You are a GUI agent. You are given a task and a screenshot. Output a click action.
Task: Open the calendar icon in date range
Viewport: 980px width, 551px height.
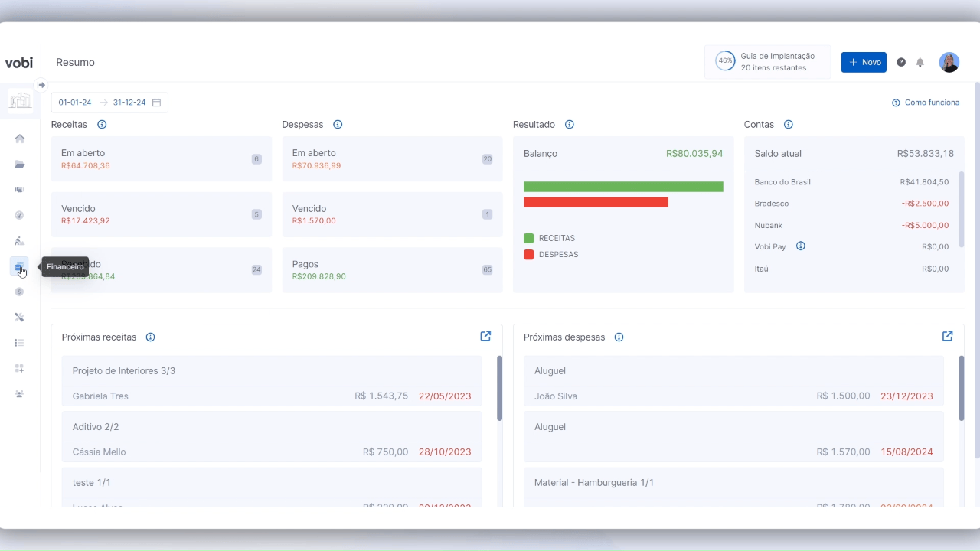coord(156,103)
